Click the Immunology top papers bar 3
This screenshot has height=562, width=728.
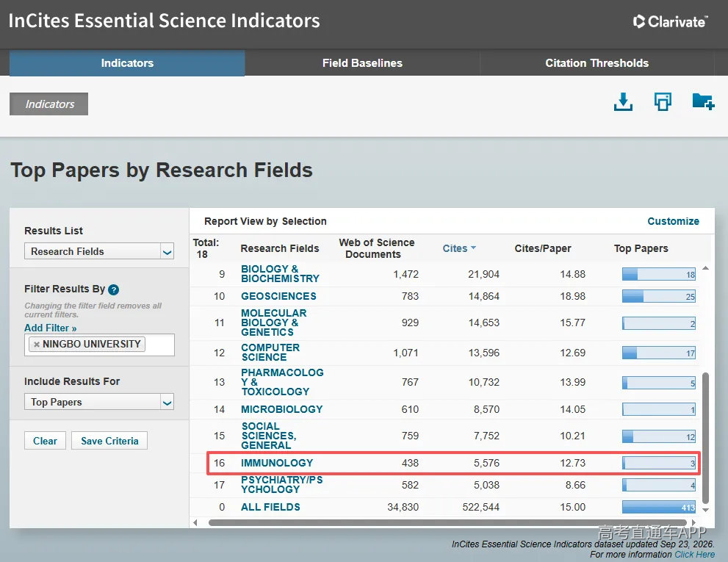point(659,463)
